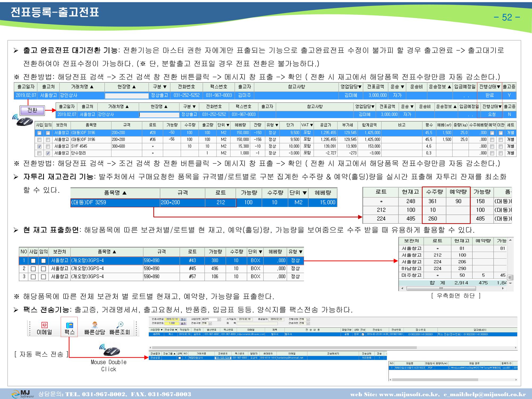Image resolution: width=532 pixels, height=399 pixels.
Task: Click the 현장명 input box in 요청 row
Action: pyautogui.click(x=159, y=115)
